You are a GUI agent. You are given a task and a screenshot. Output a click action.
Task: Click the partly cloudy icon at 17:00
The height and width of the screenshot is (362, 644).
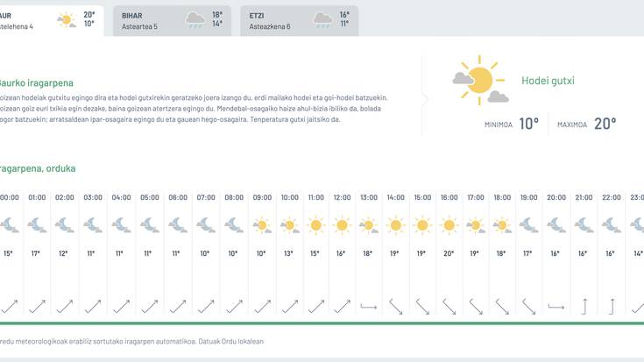click(x=476, y=225)
